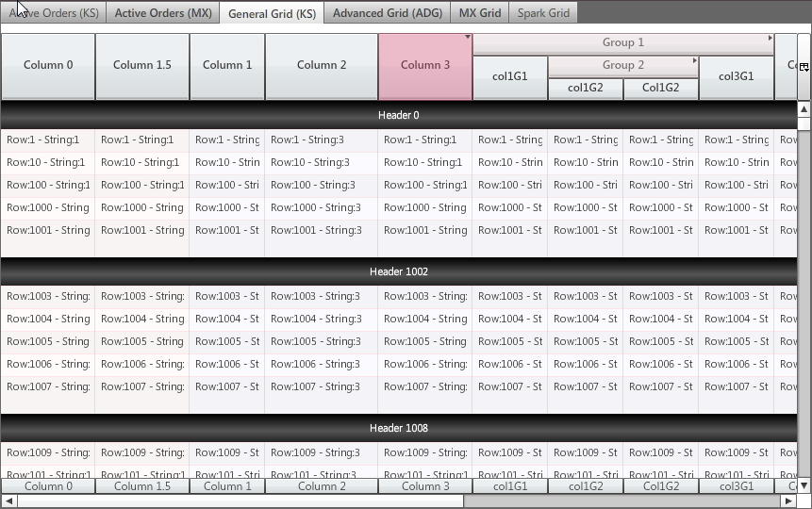
Task: Click the Header 0 group row
Action: (399, 115)
